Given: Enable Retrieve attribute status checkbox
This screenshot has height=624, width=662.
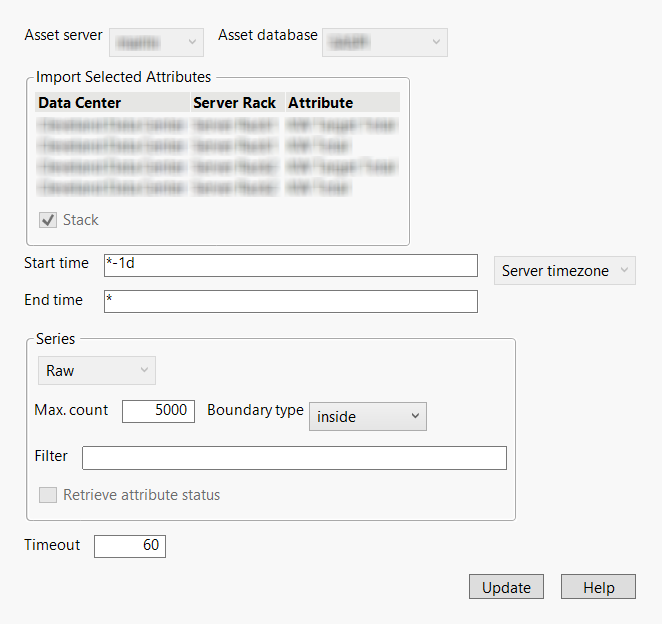Looking at the screenshot, I should [x=48, y=495].
